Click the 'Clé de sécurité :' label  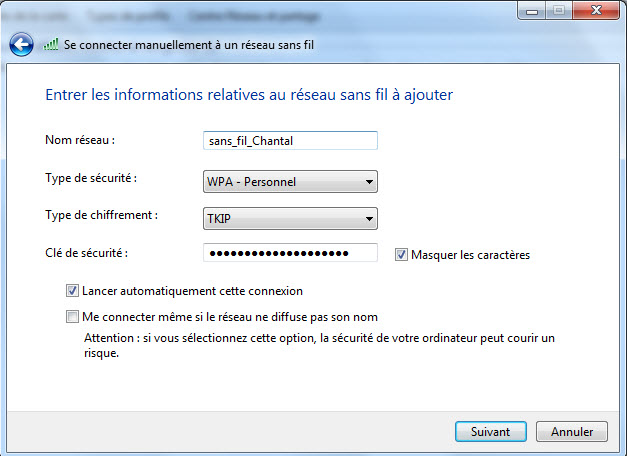(87, 252)
